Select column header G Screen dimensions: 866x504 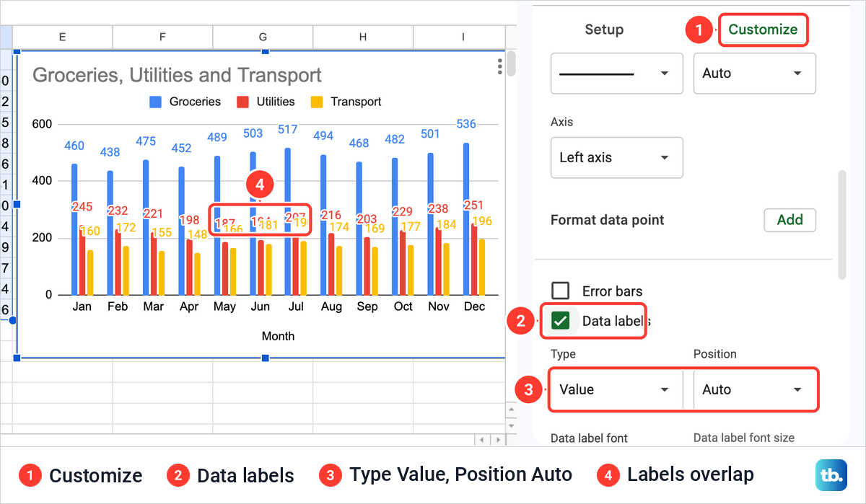[263, 37]
